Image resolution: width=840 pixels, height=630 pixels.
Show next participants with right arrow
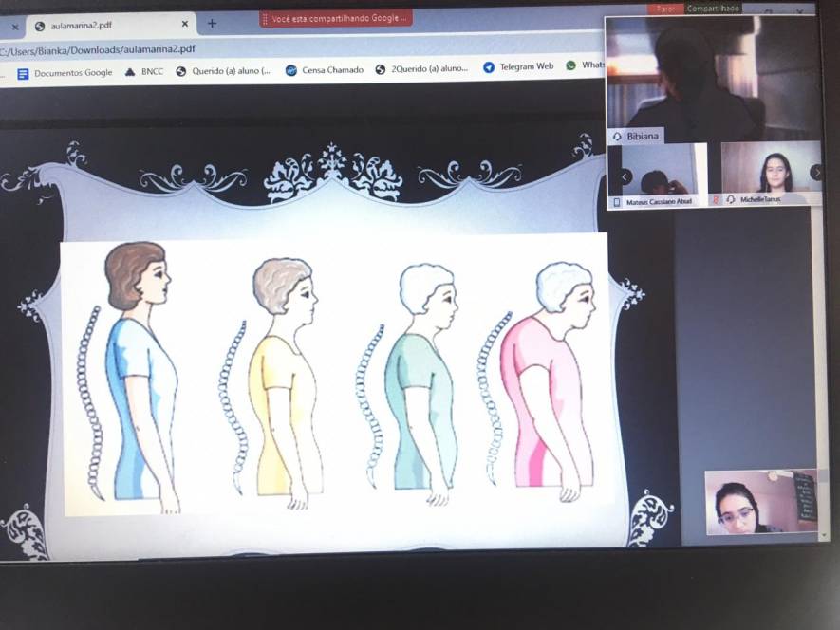click(816, 173)
